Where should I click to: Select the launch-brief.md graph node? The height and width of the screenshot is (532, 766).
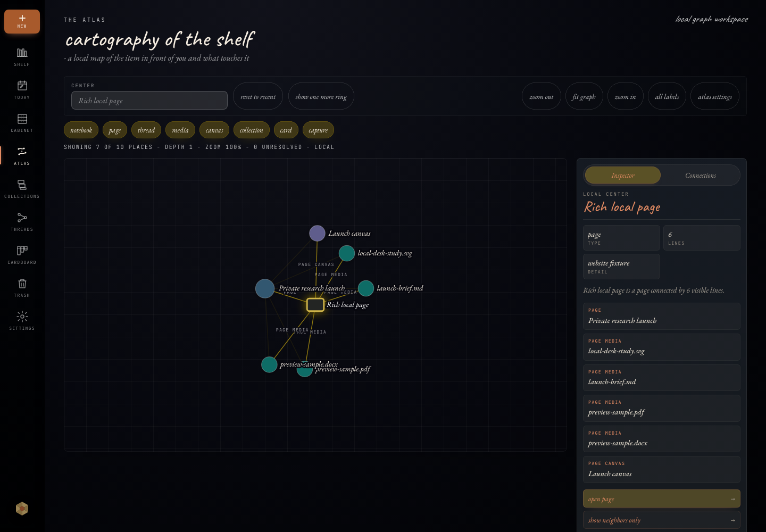[366, 288]
